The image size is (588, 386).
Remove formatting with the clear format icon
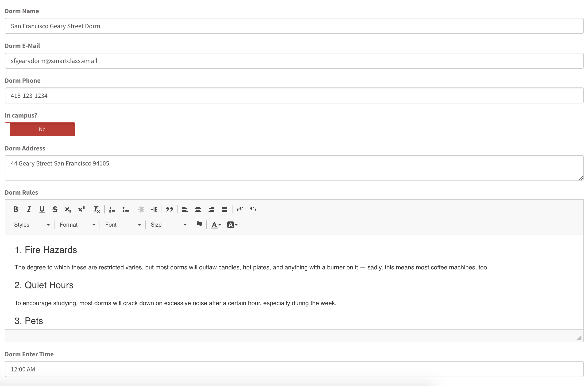point(96,209)
